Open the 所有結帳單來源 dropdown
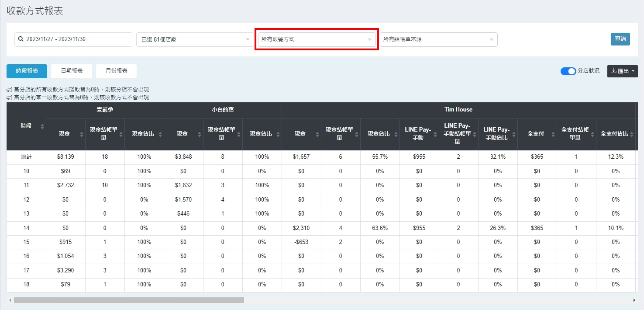Screen dimensions: 644x310 click(438, 39)
